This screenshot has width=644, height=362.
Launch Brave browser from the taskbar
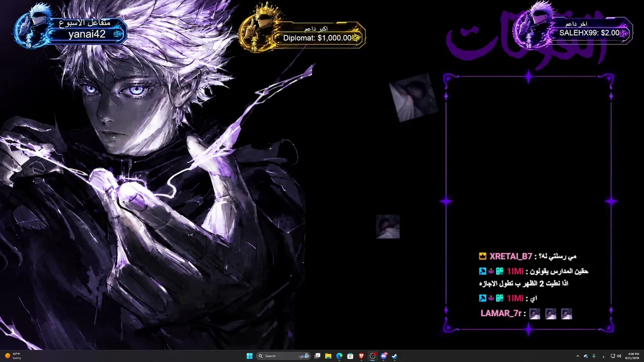(361, 356)
